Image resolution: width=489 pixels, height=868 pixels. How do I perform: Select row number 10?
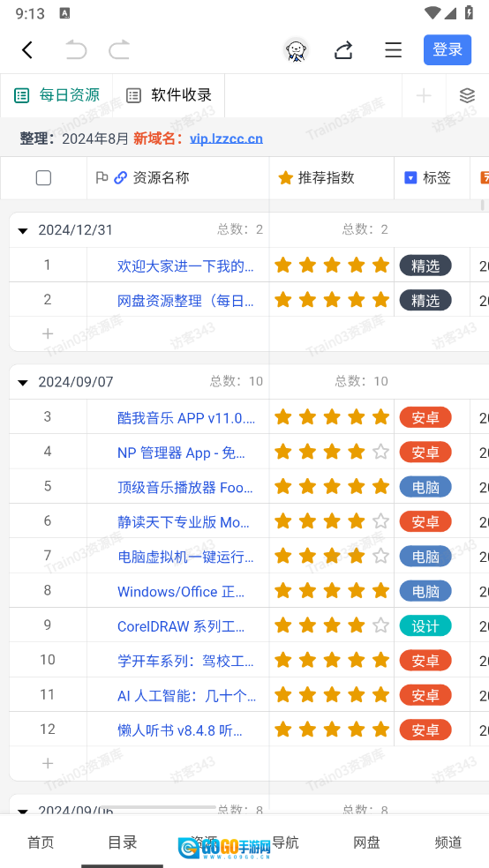point(48,660)
